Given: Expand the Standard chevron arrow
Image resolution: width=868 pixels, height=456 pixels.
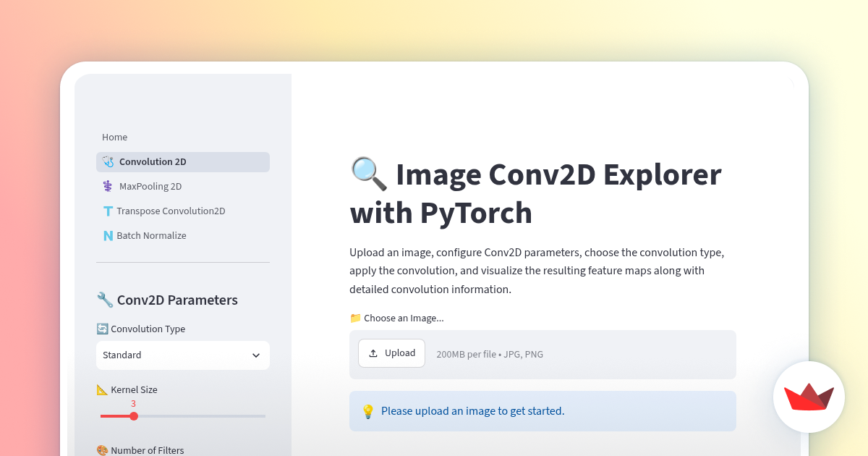Looking at the screenshot, I should pos(255,355).
